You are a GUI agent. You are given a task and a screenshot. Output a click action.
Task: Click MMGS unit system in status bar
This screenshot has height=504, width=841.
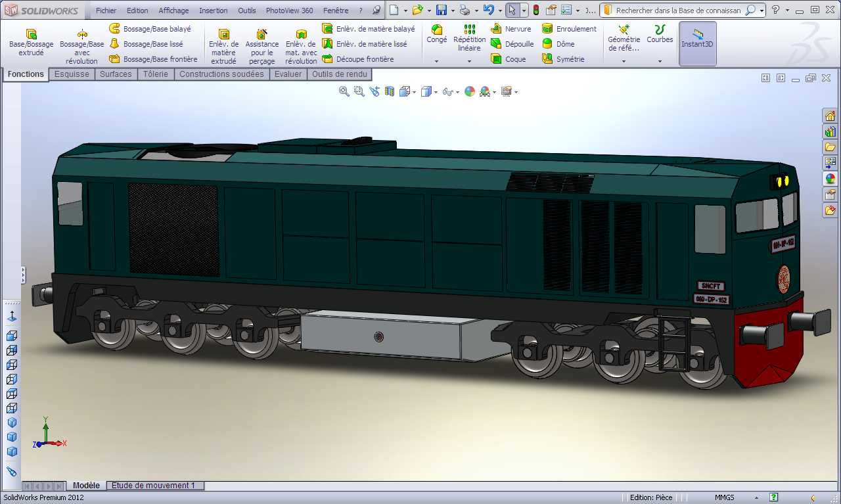click(x=725, y=497)
